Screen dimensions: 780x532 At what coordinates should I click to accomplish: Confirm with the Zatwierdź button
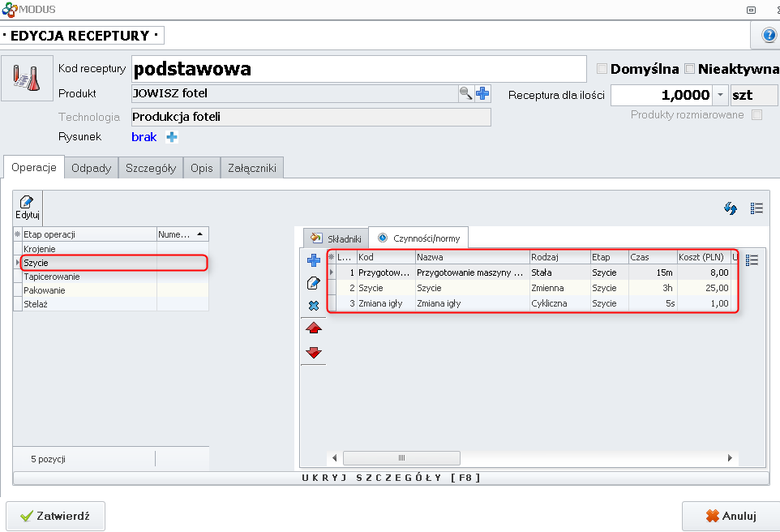(x=56, y=516)
